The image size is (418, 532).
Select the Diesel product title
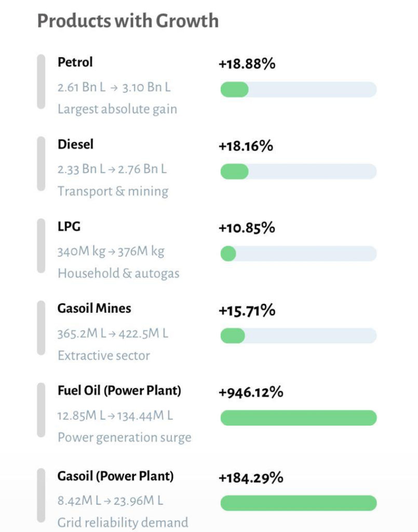pos(75,144)
